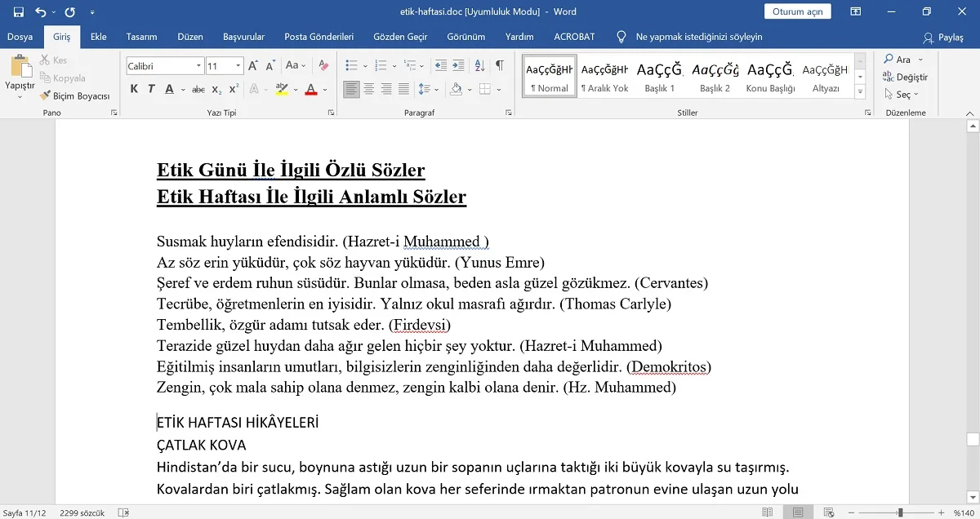This screenshot has height=519, width=980.
Task: Switch to the Tasarım tab
Action: click(141, 37)
